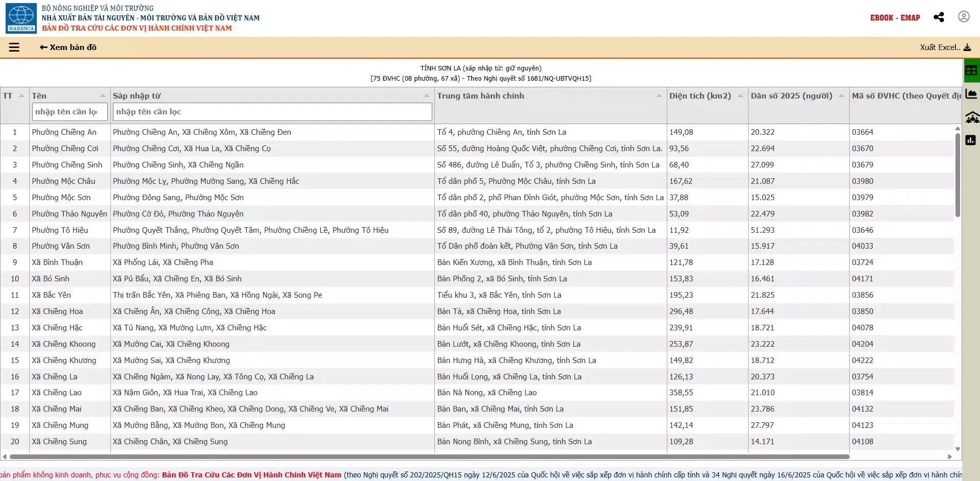Screen dimensions: 980x481
Task: Click the Excel download arrow icon
Action: click(x=967, y=47)
